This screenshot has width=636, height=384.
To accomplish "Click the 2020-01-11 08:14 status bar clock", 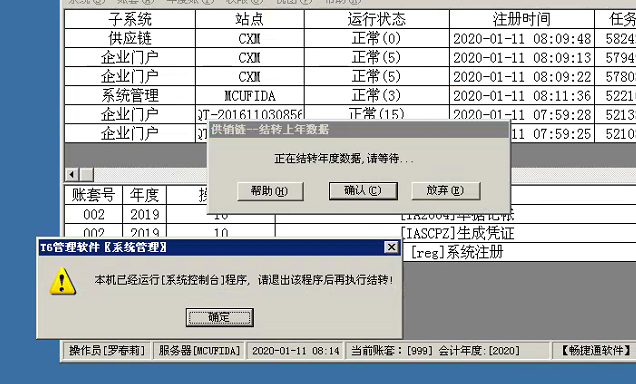I will pyautogui.click(x=296, y=350).
